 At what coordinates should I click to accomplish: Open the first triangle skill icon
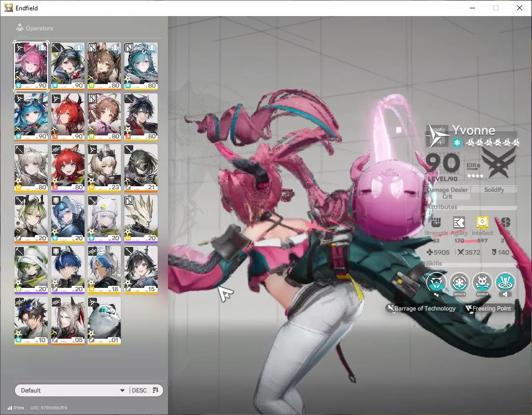pyautogui.click(x=436, y=282)
